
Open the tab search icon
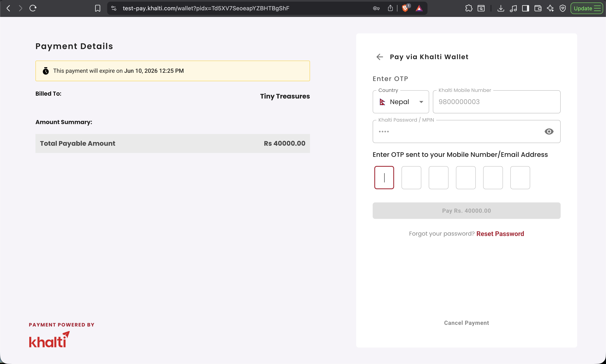pos(481,8)
